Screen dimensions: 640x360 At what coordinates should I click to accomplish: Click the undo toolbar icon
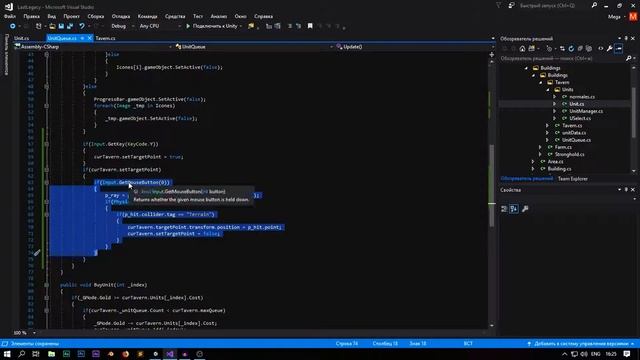pos(82,26)
